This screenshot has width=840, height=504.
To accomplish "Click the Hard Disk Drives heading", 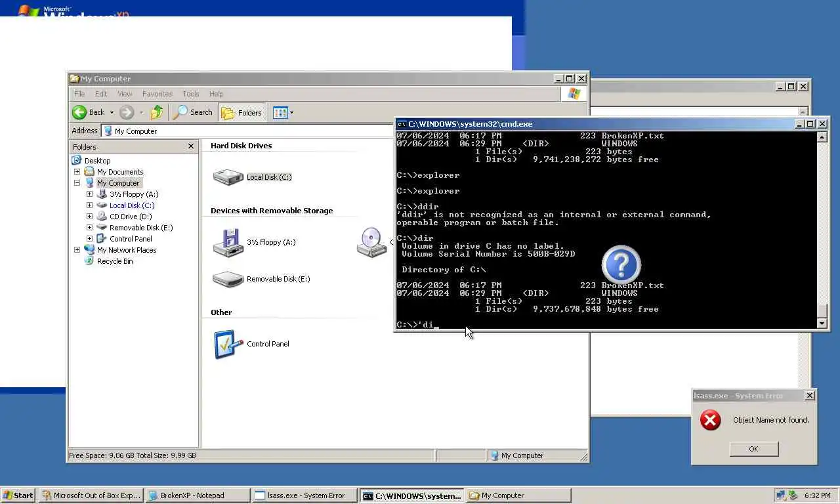I will [241, 146].
